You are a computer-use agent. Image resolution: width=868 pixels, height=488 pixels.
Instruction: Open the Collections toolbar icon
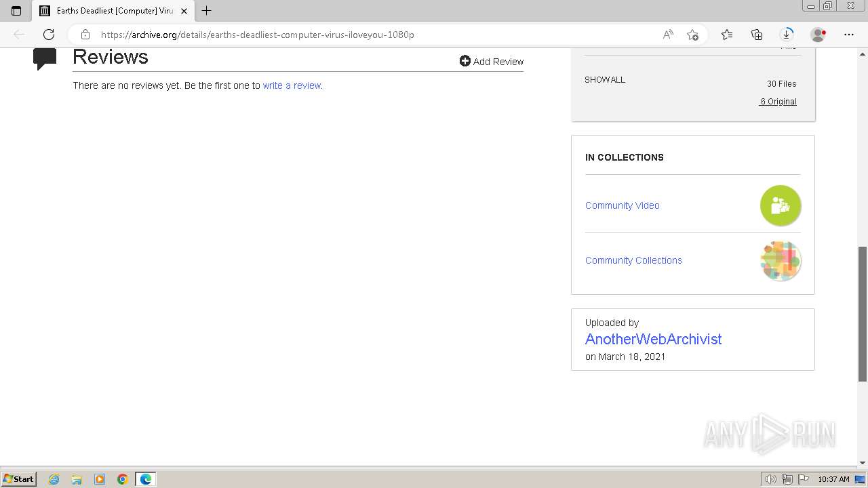coord(757,35)
